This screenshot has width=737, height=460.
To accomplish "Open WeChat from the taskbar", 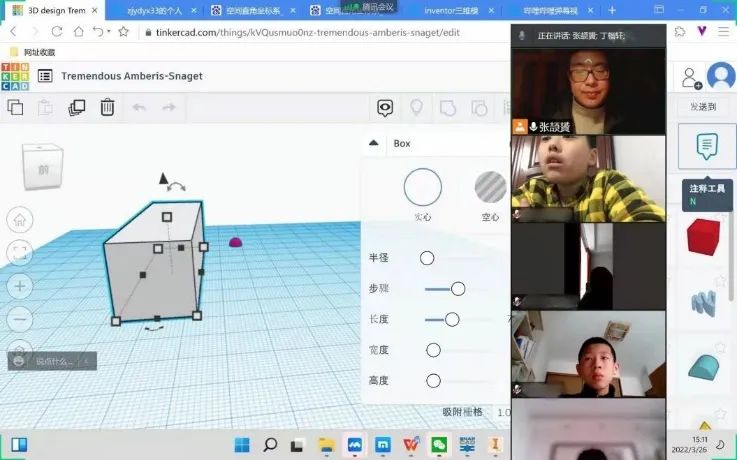I will tap(438, 444).
